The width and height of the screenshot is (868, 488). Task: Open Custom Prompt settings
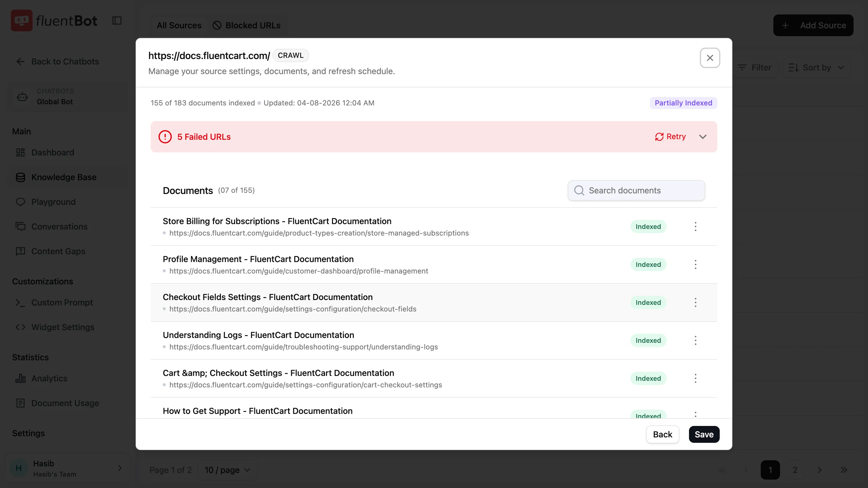68,302
